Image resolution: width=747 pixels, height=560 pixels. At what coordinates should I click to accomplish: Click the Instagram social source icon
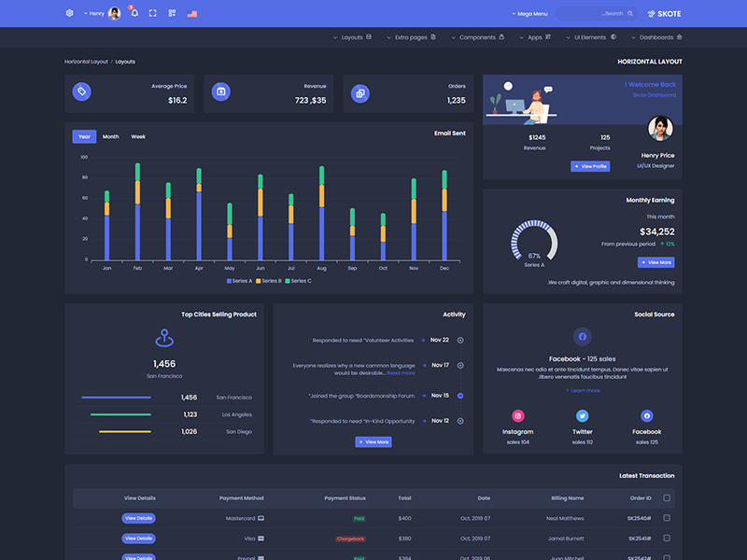coord(518,415)
